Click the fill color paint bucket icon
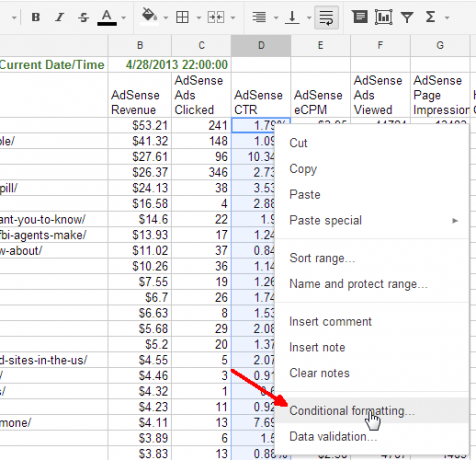This screenshot has height=460, width=476. coord(149,17)
